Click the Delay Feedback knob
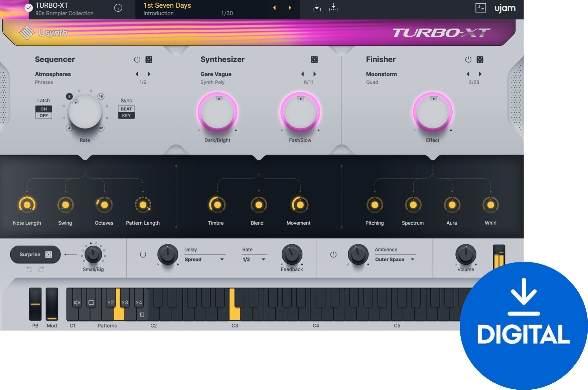Image resolution: width=588 pixels, height=390 pixels. (292, 254)
